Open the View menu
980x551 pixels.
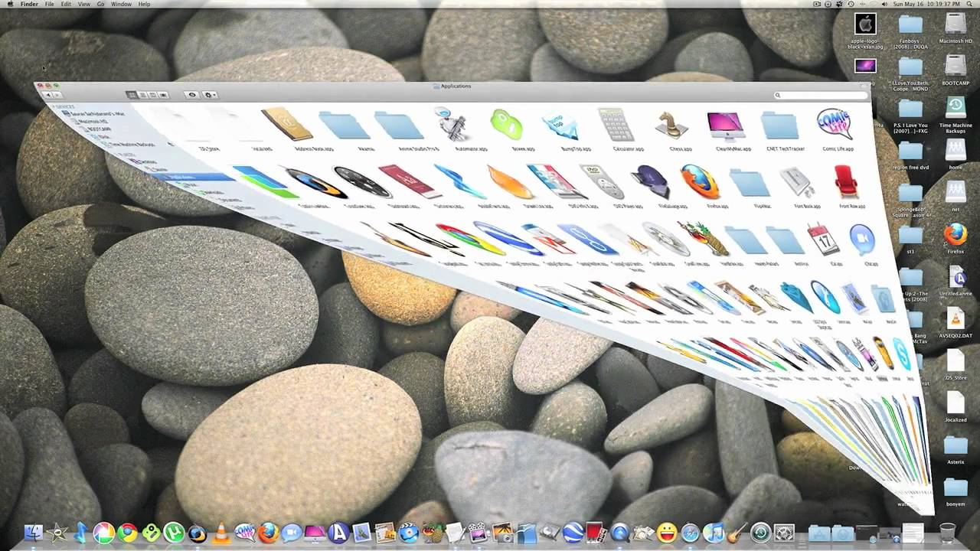click(83, 5)
